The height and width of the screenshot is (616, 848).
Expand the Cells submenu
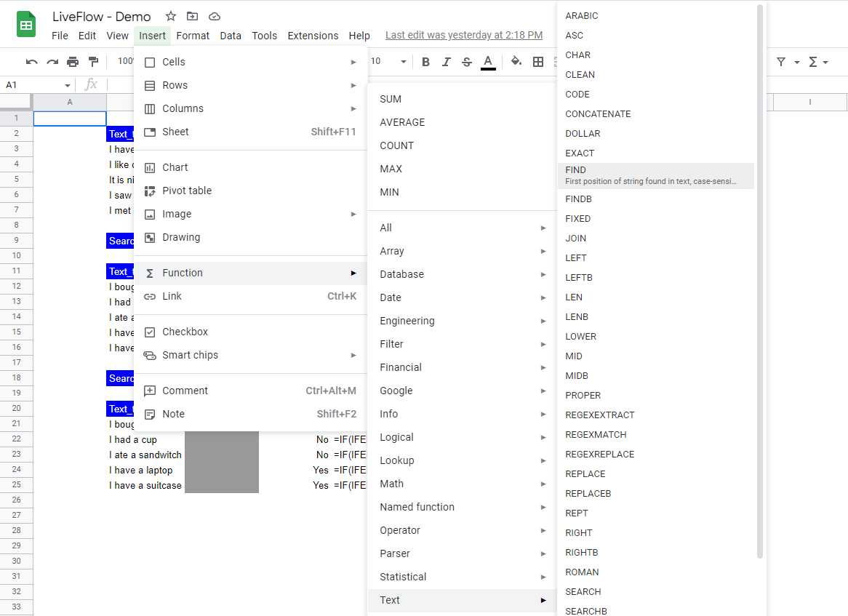point(250,63)
